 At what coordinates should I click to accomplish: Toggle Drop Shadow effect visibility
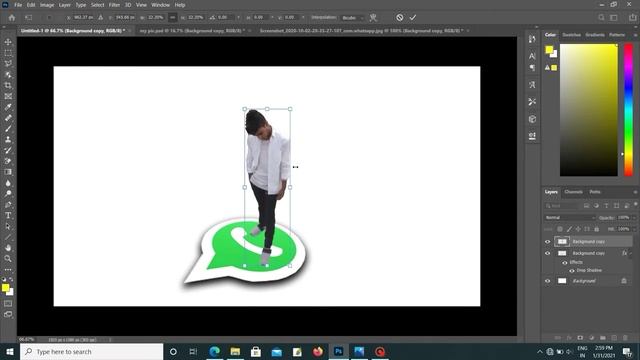coord(572,271)
